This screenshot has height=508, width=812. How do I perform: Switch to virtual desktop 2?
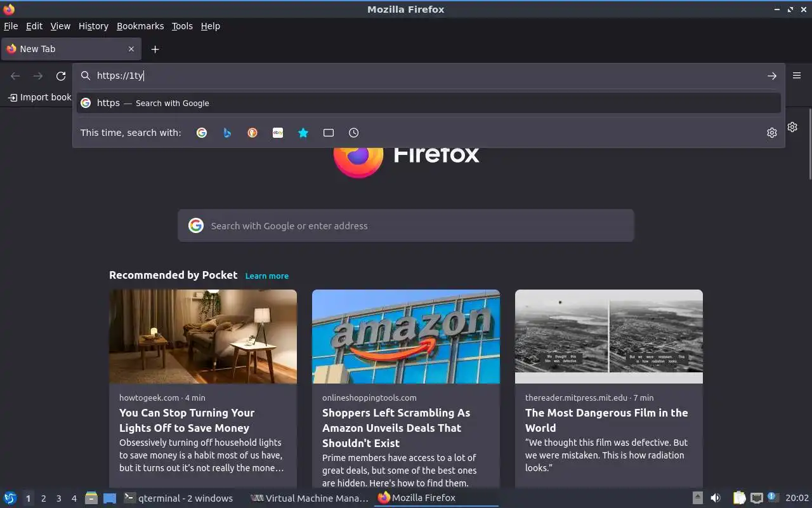point(43,498)
